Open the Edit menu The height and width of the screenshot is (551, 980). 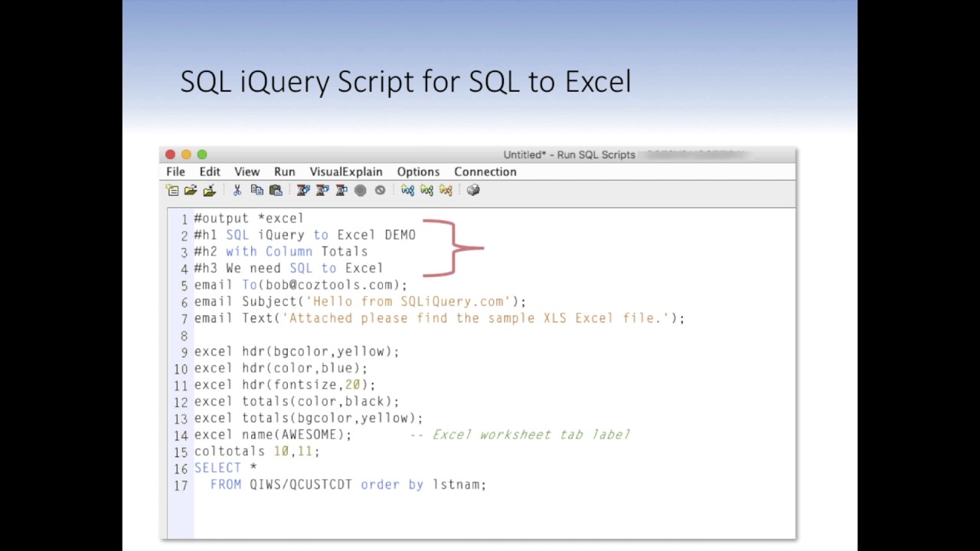210,171
